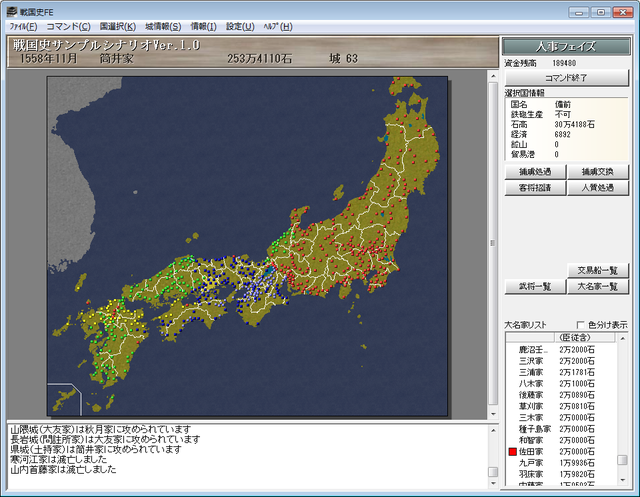Enable the 色分け表示 checkbox
This screenshot has height=497, width=640.
coord(580,325)
